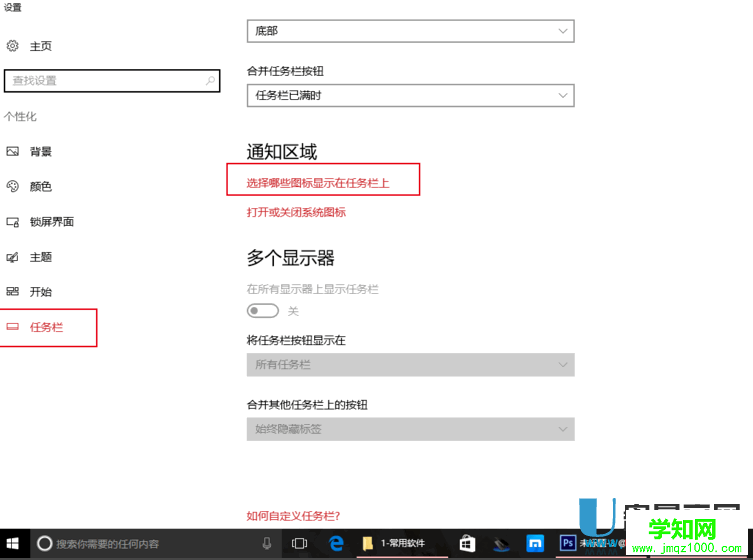Click the 通知区域 heading
The height and width of the screenshot is (560, 753).
[x=282, y=152]
